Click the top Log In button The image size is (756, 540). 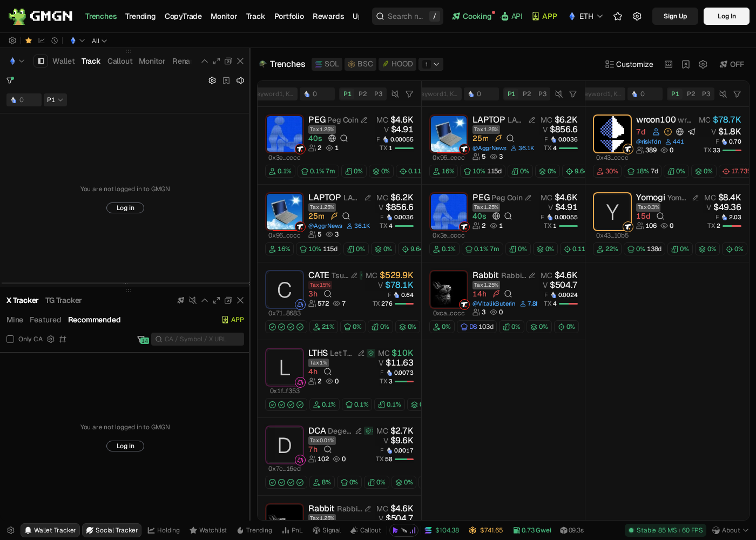click(726, 16)
